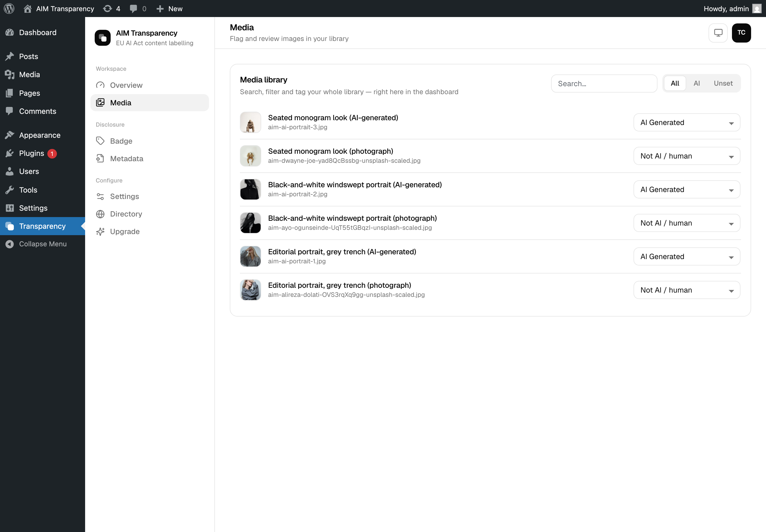Screen dimensions: 766x532
Task: Open Dashboard in the WordPress sidebar
Action: coord(42,32)
